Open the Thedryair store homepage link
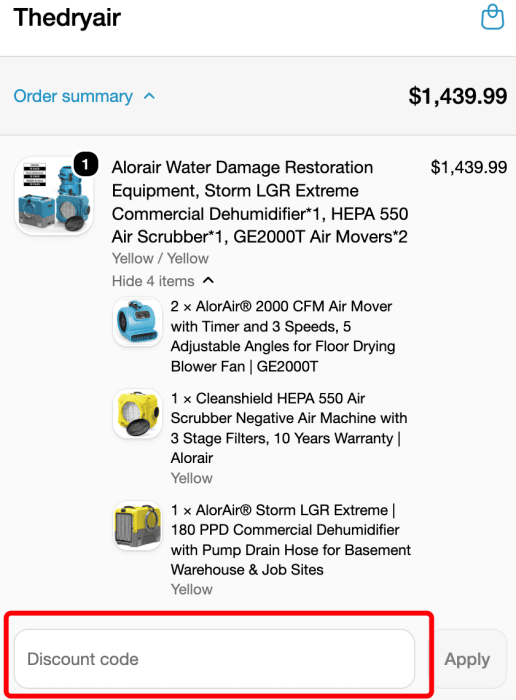This screenshot has width=516, height=700. 67,18
